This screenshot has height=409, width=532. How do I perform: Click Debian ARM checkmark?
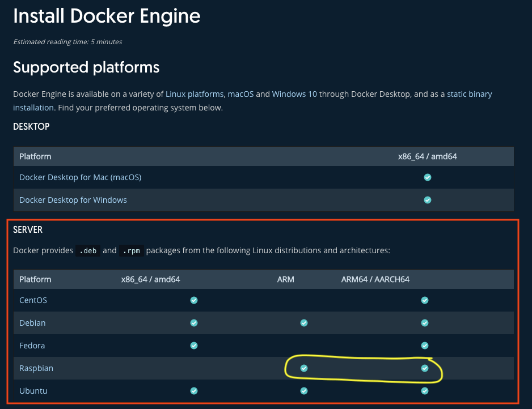[x=304, y=323]
